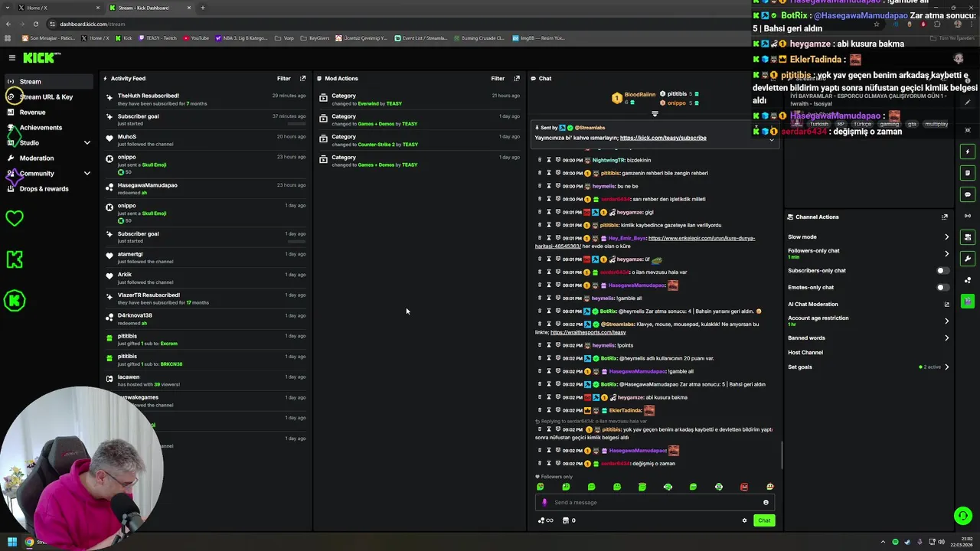This screenshot has height=551, width=980.
Task: Collapse the chat leaderboard arrow
Action: coord(655,114)
